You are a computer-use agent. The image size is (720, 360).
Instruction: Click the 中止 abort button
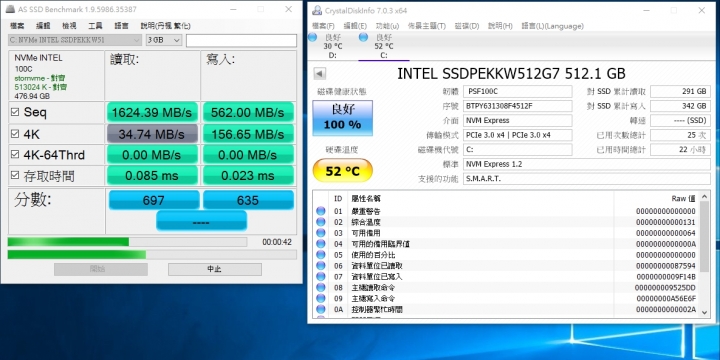coord(215,269)
